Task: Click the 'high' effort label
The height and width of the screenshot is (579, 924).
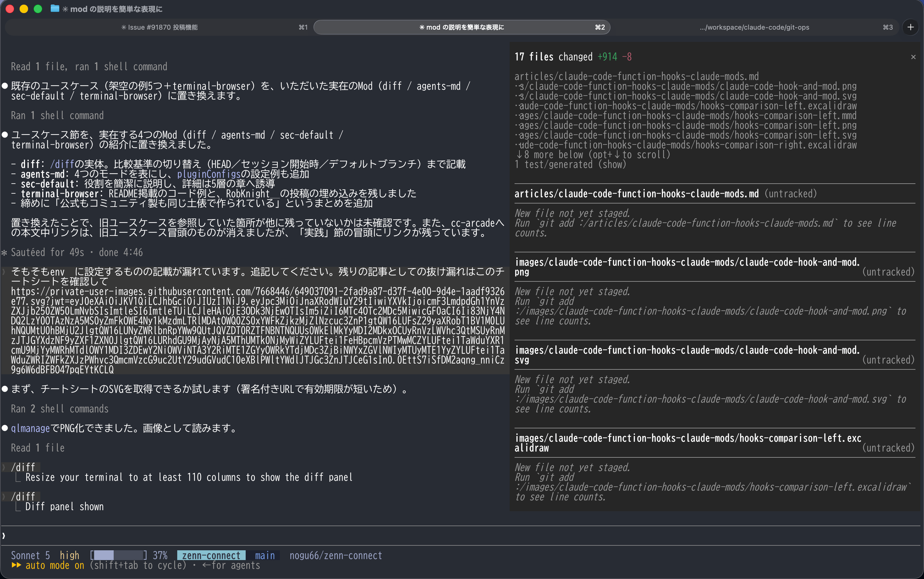Action: pos(69,555)
